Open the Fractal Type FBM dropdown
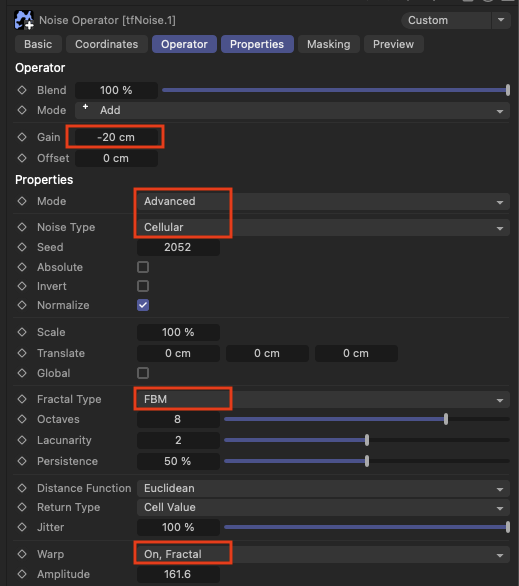 (323, 399)
